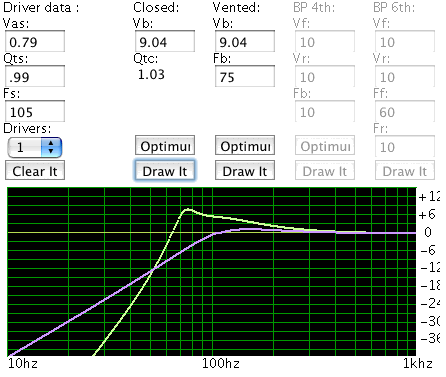Viewport: 446px width, 377px height.
Task: Click the disabled BP 4th Optimum button
Action: click(325, 145)
